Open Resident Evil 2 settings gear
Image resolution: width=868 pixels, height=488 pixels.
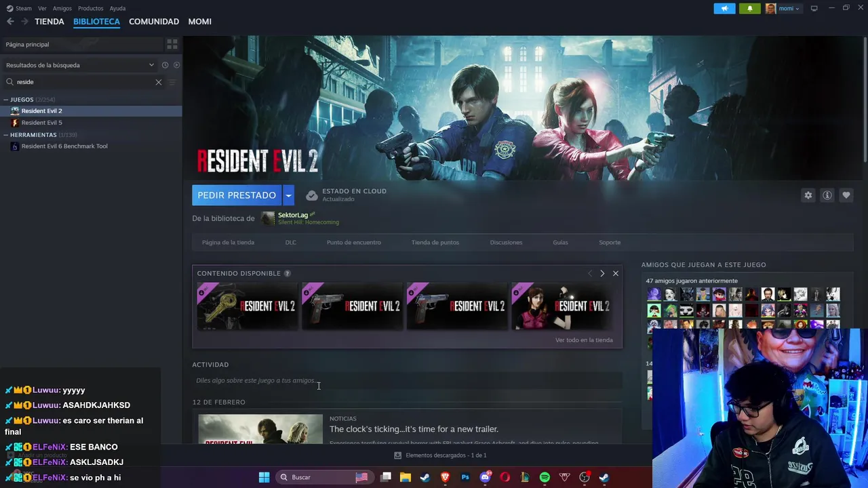point(808,195)
